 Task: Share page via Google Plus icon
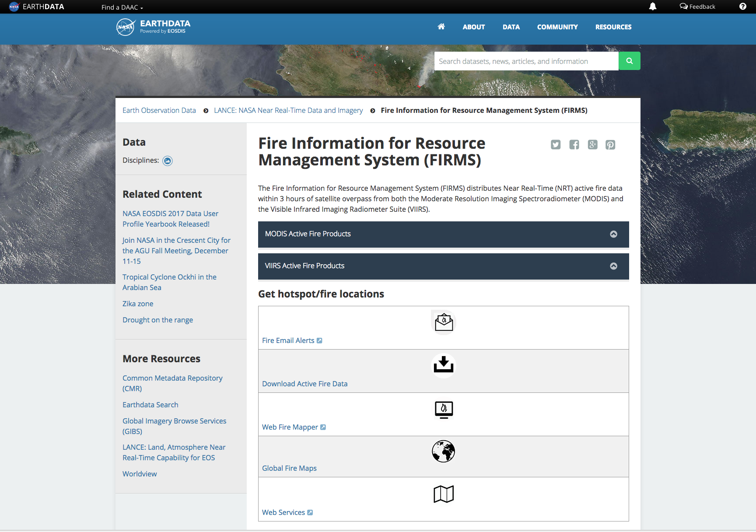tap(592, 145)
